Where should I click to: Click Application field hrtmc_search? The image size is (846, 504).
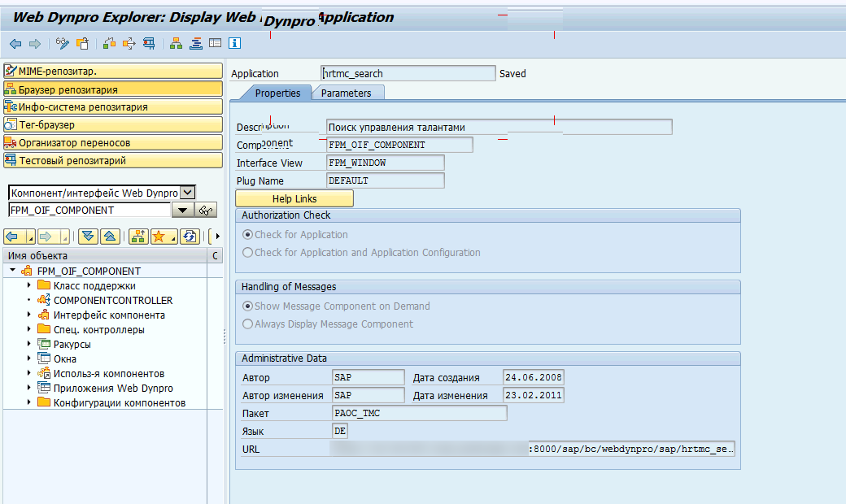[408, 73]
